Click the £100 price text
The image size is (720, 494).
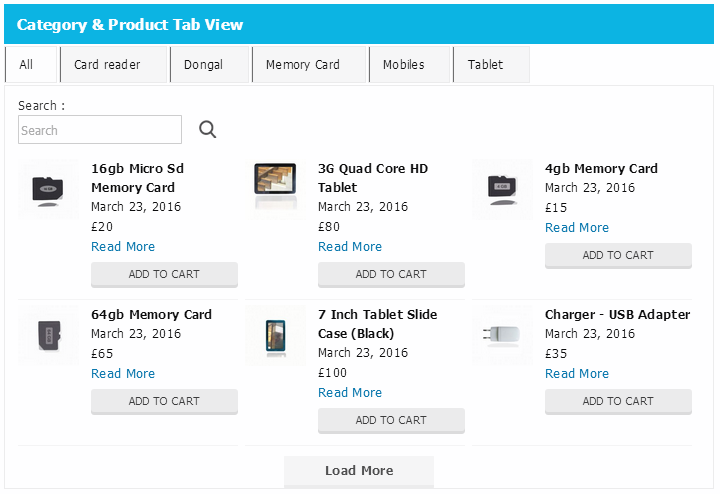pos(332,373)
